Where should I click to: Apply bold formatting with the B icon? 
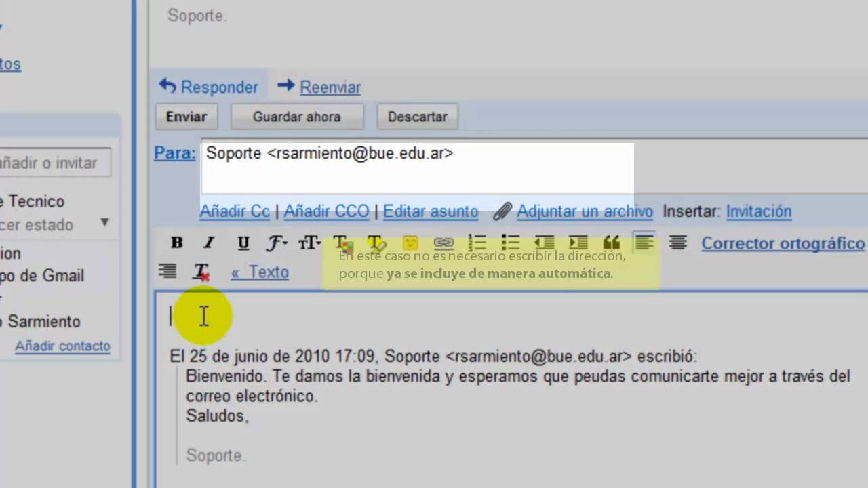[176, 242]
